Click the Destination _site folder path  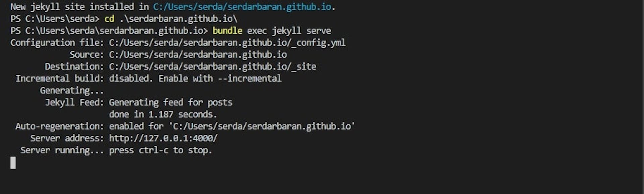click(213, 67)
